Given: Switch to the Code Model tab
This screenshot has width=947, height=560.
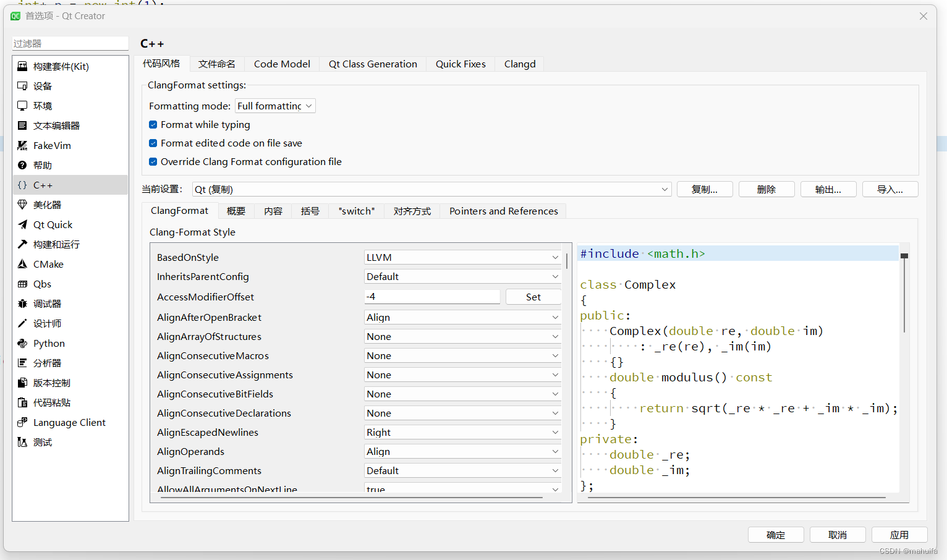Looking at the screenshot, I should [282, 64].
